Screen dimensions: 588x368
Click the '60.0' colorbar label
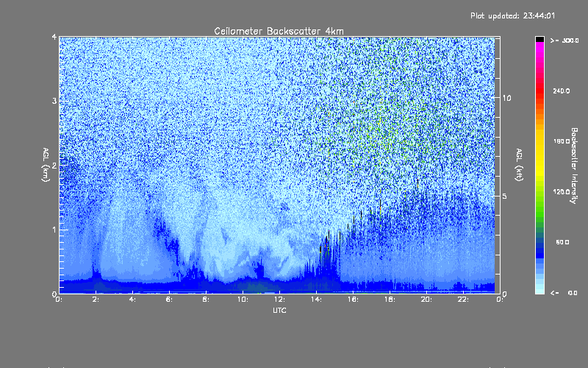coord(562,242)
